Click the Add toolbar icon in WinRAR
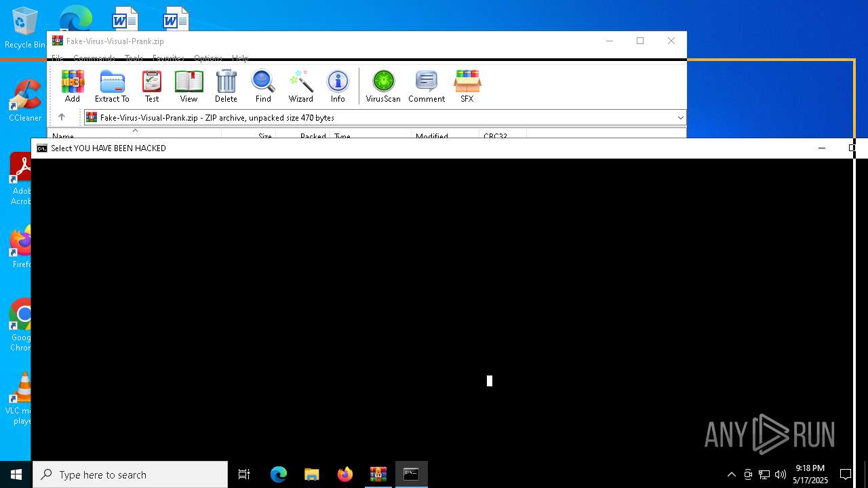Screen dimensions: 868x488 click(73, 86)
